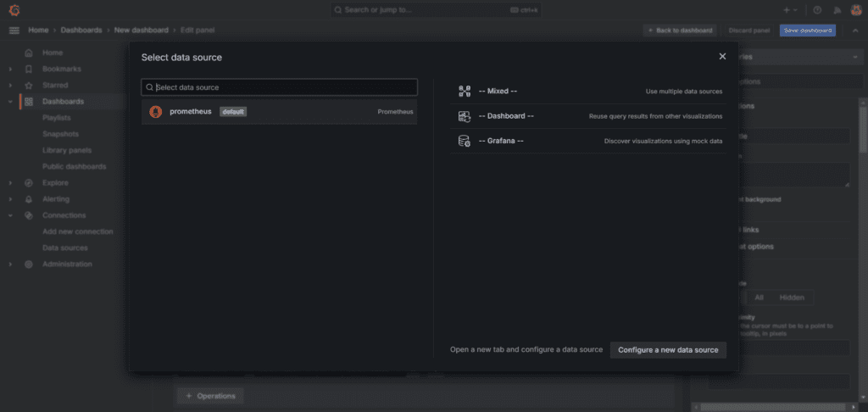This screenshot has width=868, height=412.
Task: Click the Explore compass icon in sidebar
Action: click(x=29, y=183)
